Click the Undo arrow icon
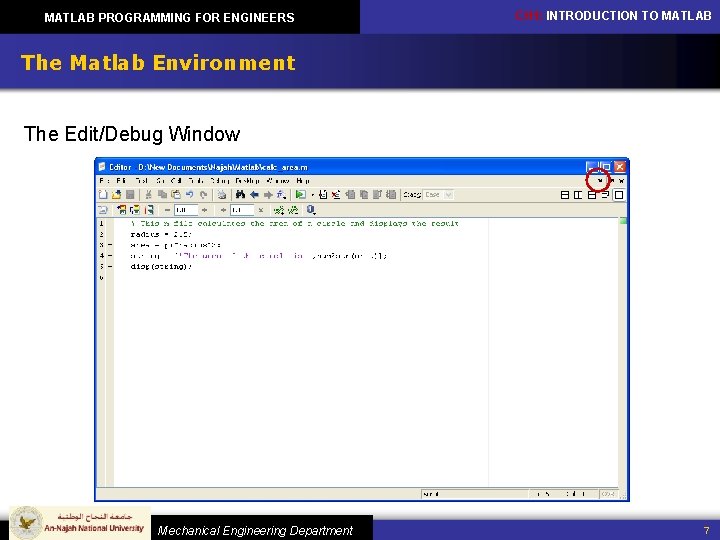The height and width of the screenshot is (540, 720). [189, 195]
